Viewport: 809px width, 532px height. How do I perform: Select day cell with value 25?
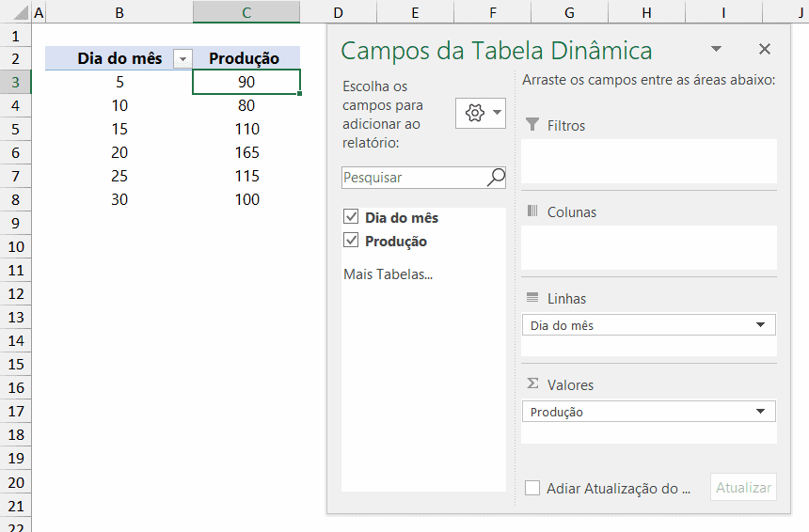coord(119,177)
